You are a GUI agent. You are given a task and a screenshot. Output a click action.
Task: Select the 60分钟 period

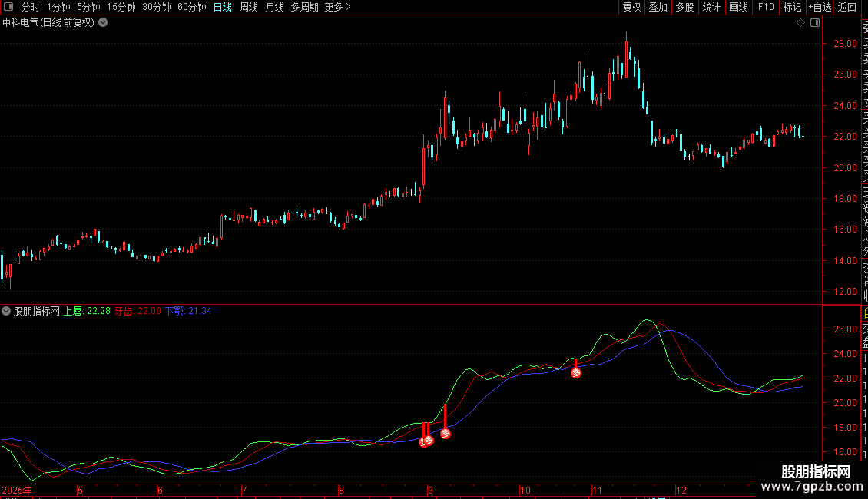pos(192,7)
